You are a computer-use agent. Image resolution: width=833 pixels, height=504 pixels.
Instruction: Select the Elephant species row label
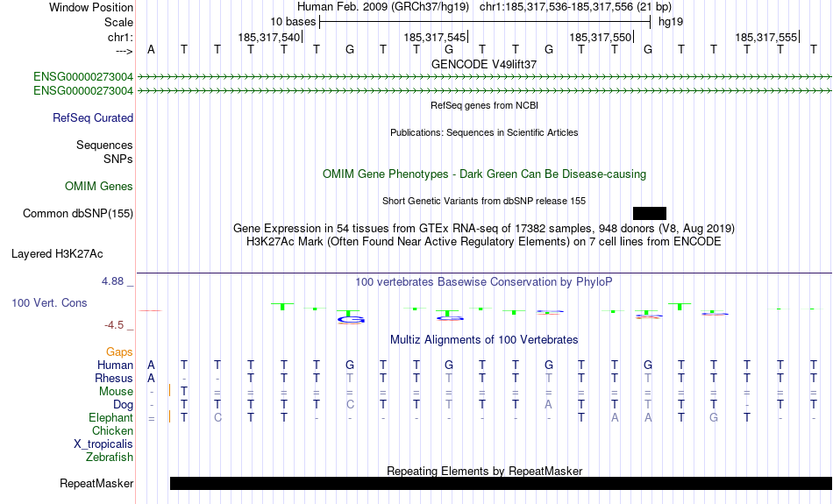(111, 418)
